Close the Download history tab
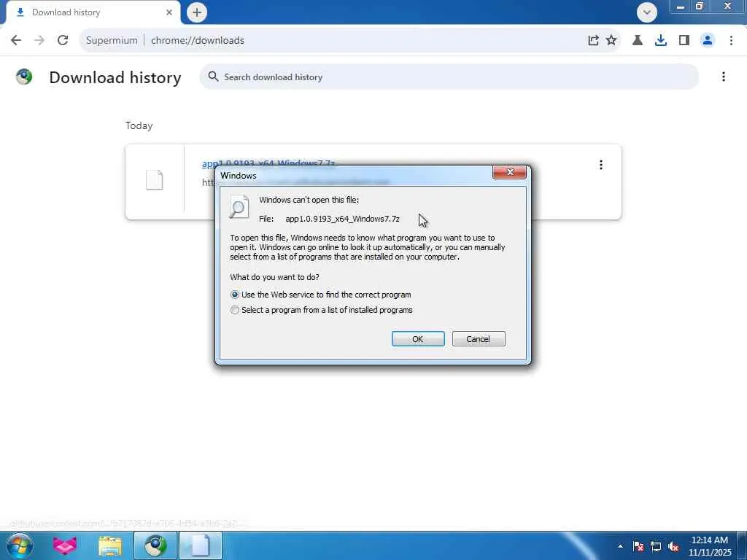The width and height of the screenshot is (747, 560). point(169,12)
